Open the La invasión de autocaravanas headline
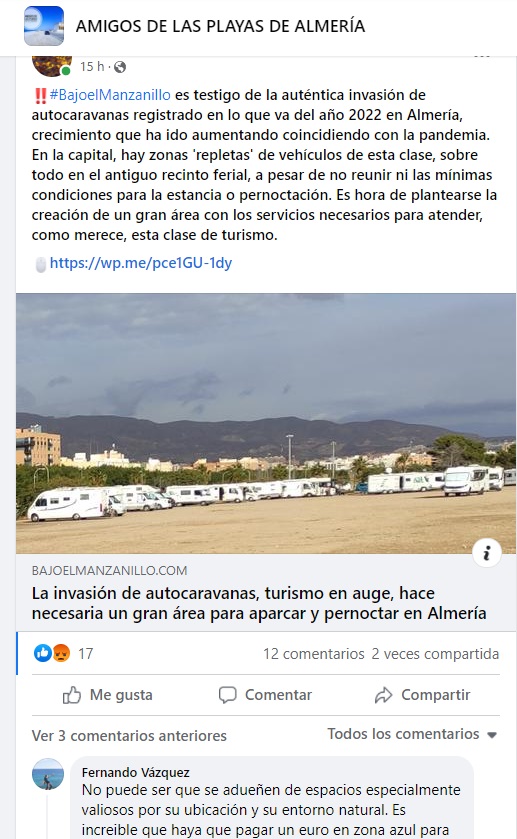This screenshot has width=517, height=839. pyautogui.click(x=259, y=603)
